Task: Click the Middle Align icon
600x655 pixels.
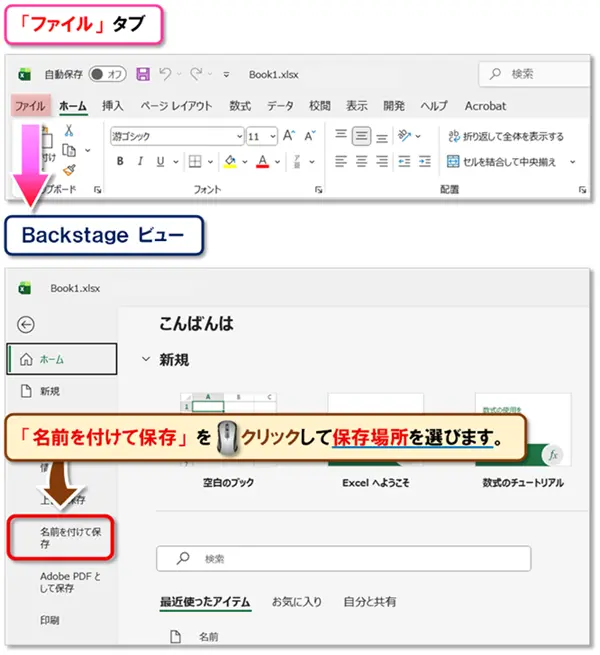Action: 361,136
